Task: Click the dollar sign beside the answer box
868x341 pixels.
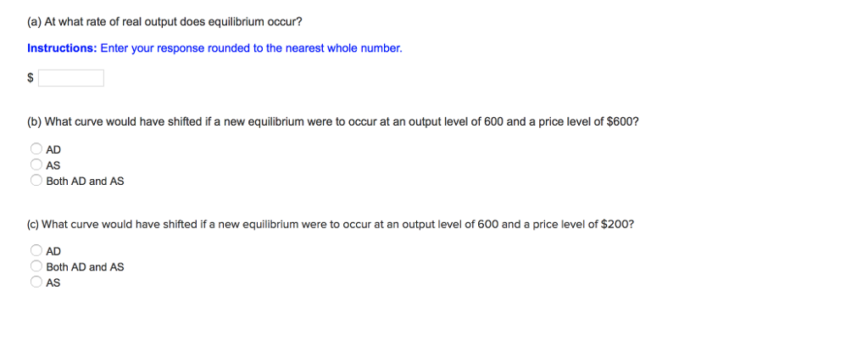Action: point(31,79)
